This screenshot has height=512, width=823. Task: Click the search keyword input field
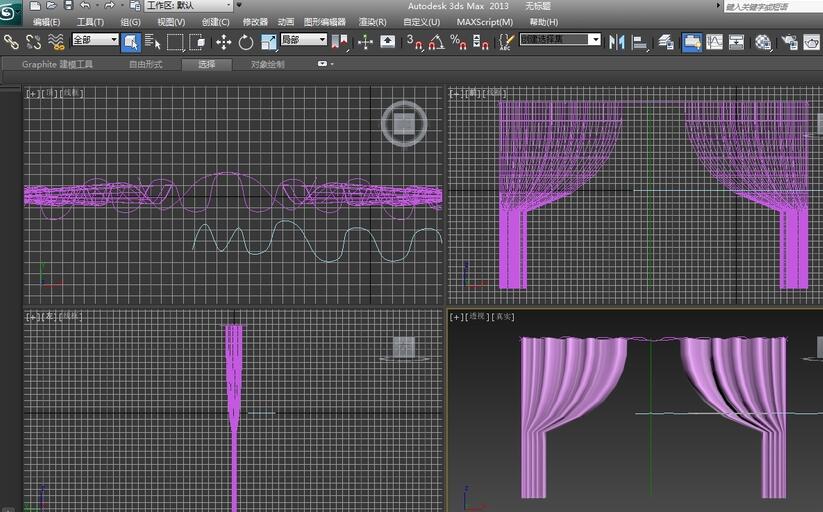770,6
